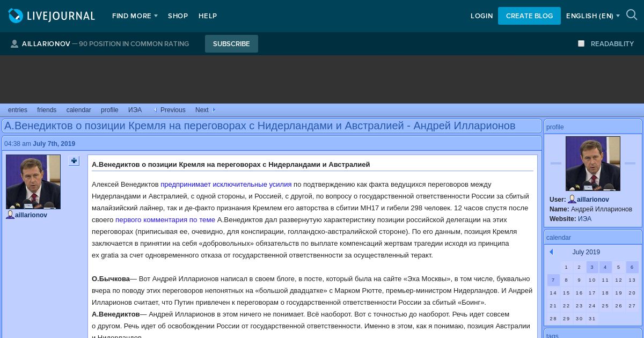Follow 'первого комментария по теме' link
This screenshot has height=338, width=644.
coord(165,219)
